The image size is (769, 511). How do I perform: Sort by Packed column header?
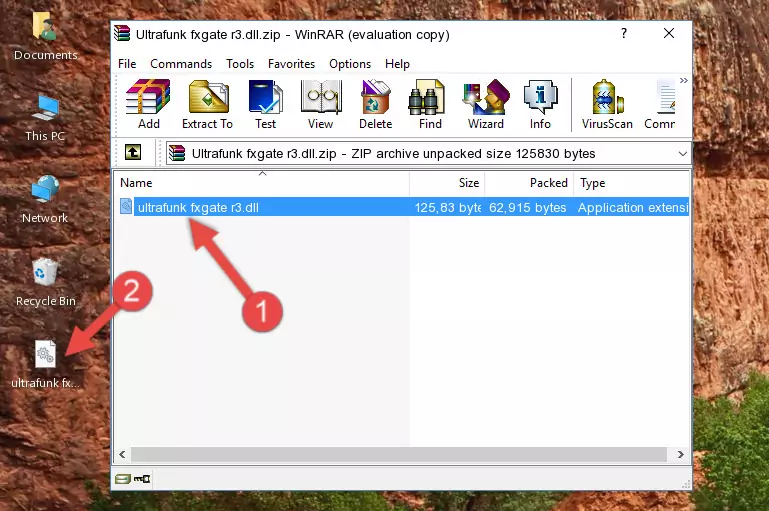(529, 183)
